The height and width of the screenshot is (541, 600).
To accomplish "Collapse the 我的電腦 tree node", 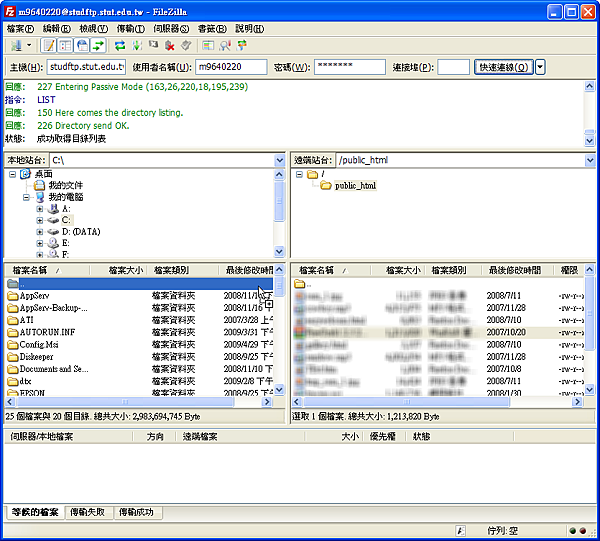I will coord(26,197).
